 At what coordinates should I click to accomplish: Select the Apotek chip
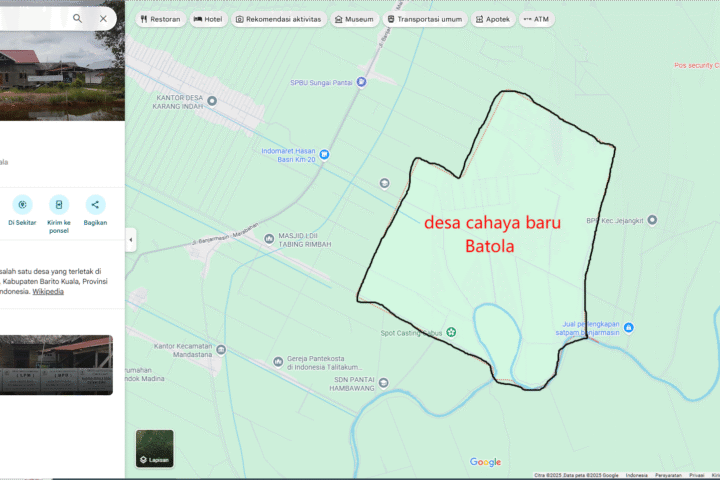click(493, 19)
